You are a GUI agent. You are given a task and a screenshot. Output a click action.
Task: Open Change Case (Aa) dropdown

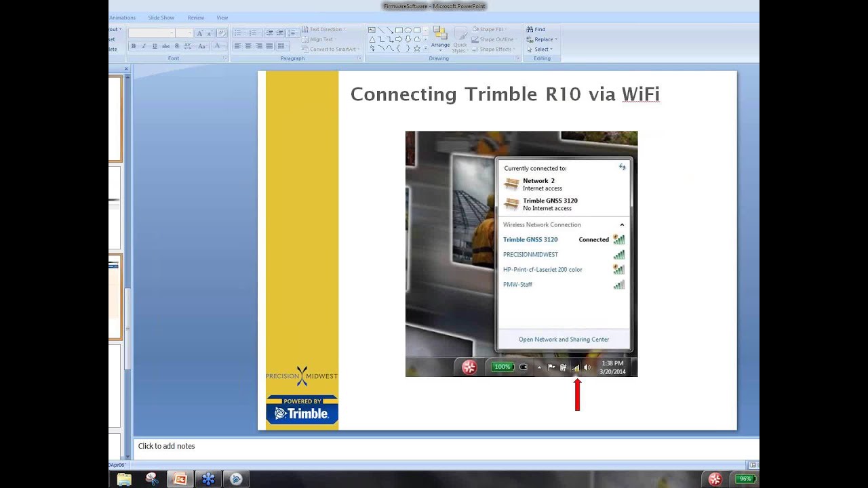(202, 46)
